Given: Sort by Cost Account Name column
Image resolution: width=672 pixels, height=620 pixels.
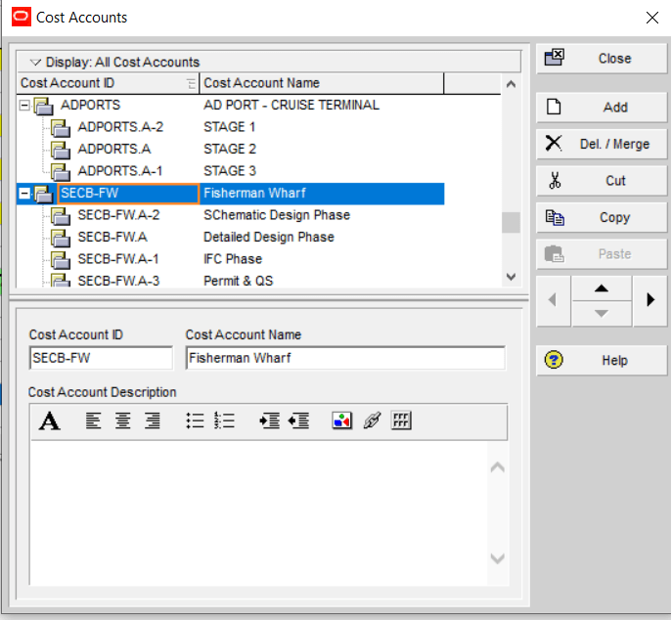Looking at the screenshot, I should pos(322,83).
